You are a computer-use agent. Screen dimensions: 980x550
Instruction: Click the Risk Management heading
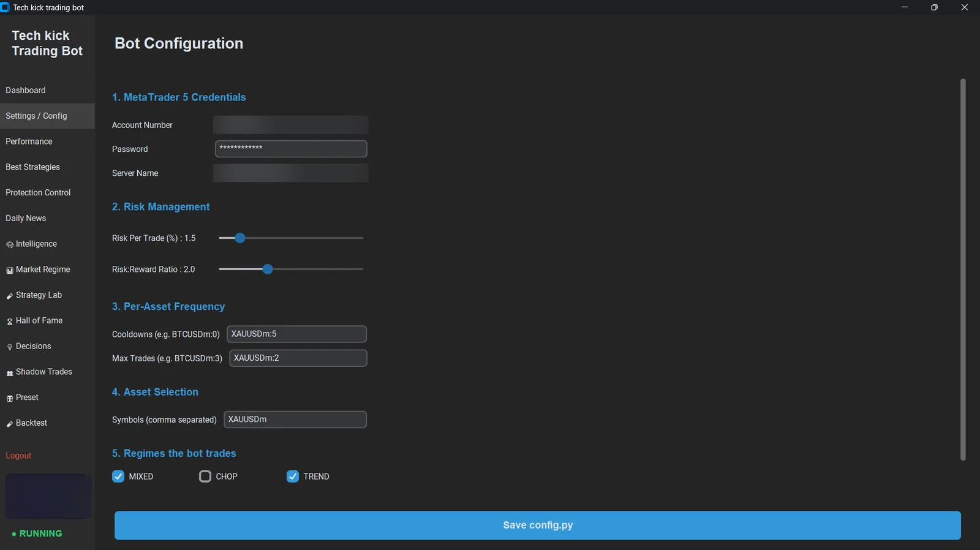click(160, 207)
